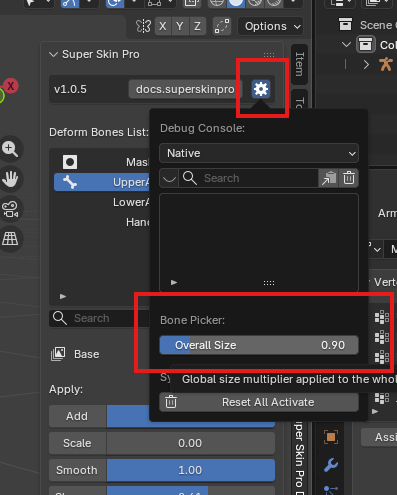Click the Deform Bones List label
The height and width of the screenshot is (495, 397).
click(99, 132)
